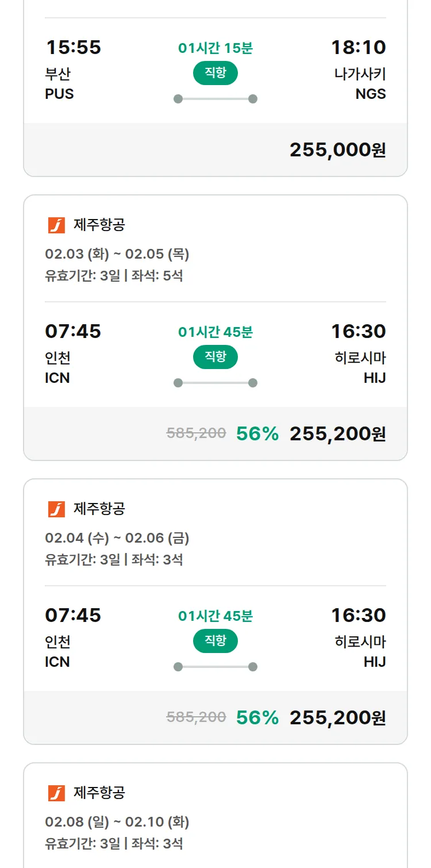Tap the 직항 badge on the 02.04 Hiroshima flight
The image size is (431, 868).
[x=215, y=641]
